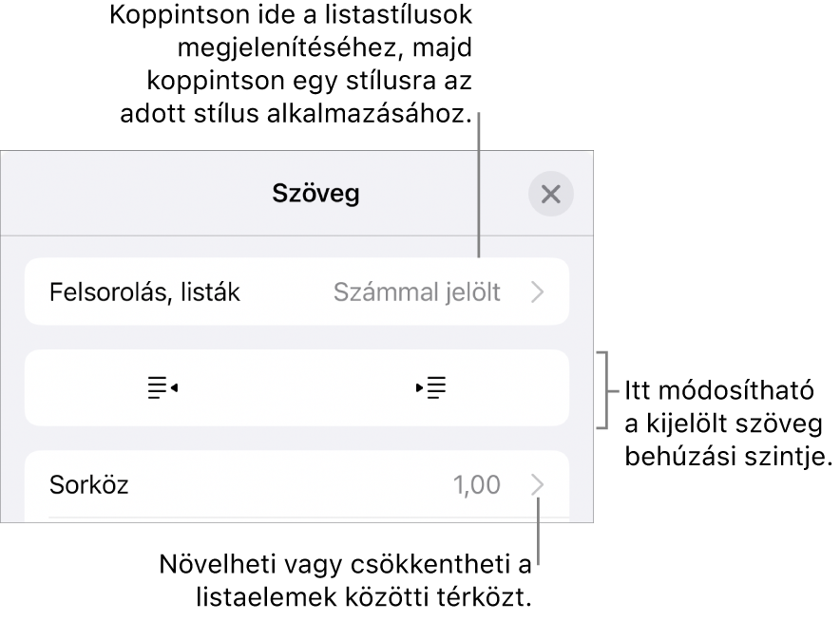The width and height of the screenshot is (840, 621).
Task: Click the bracket beside the indent row
Action: pos(601,390)
